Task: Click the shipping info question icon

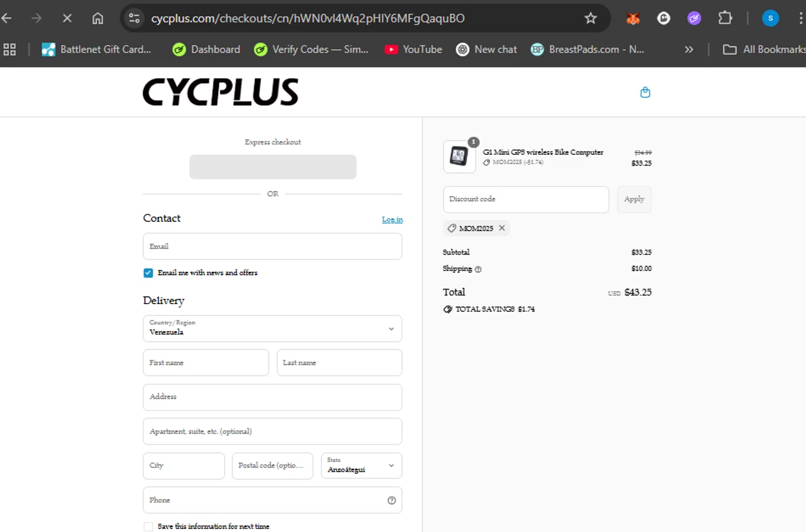Action: tap(478, 269)
